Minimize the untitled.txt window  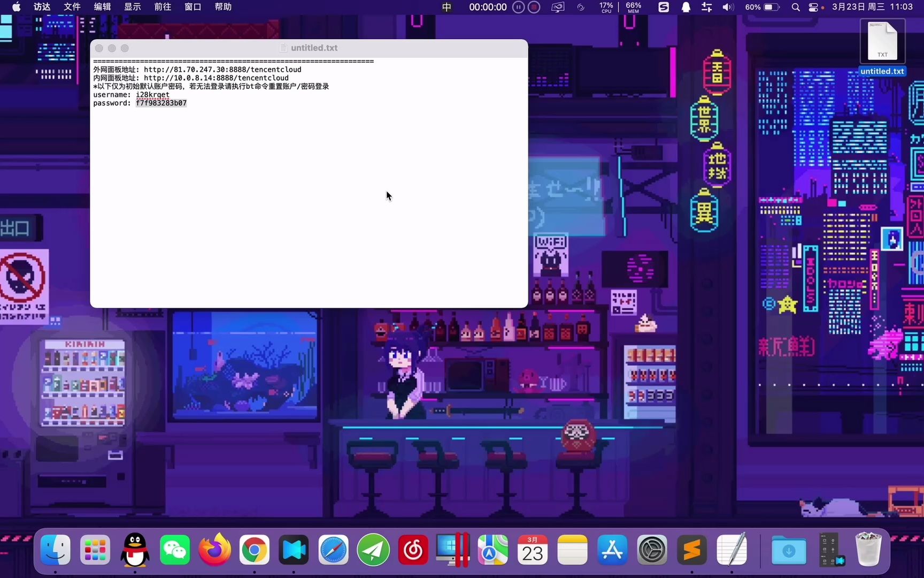pyautogui.click(x=112, y=48)
